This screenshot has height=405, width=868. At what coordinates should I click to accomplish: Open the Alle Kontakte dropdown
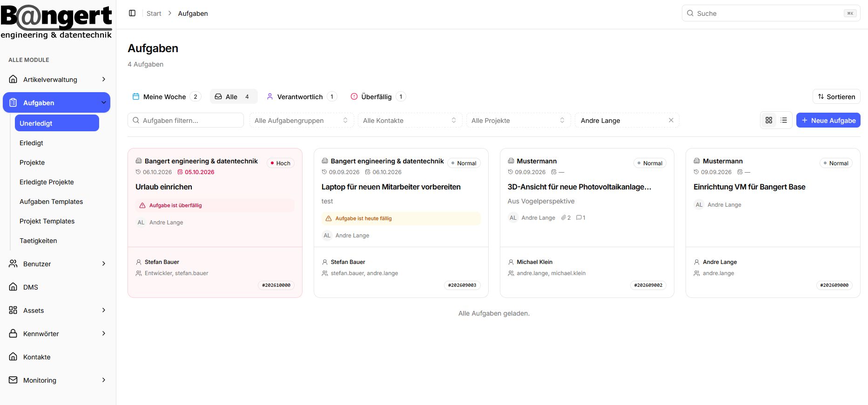pos(410,120)
